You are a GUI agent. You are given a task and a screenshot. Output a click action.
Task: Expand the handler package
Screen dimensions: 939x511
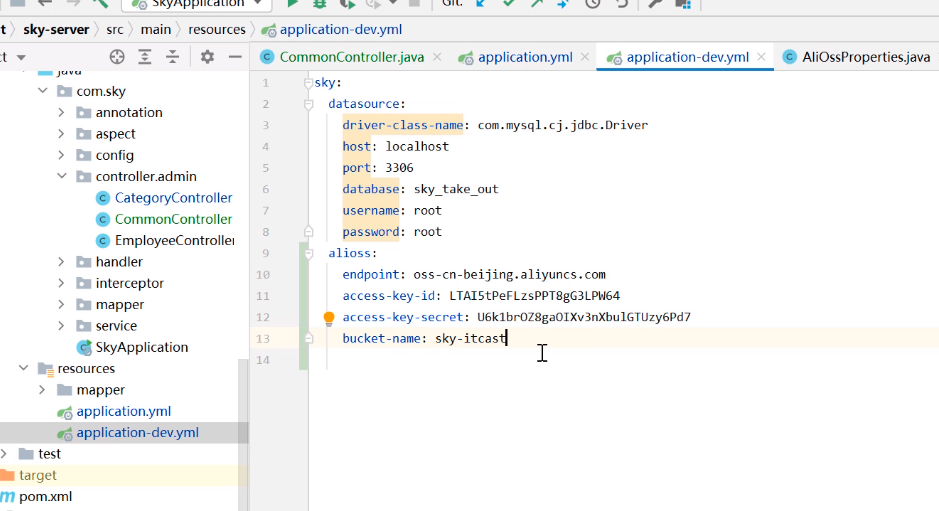(x=61, y=262)
